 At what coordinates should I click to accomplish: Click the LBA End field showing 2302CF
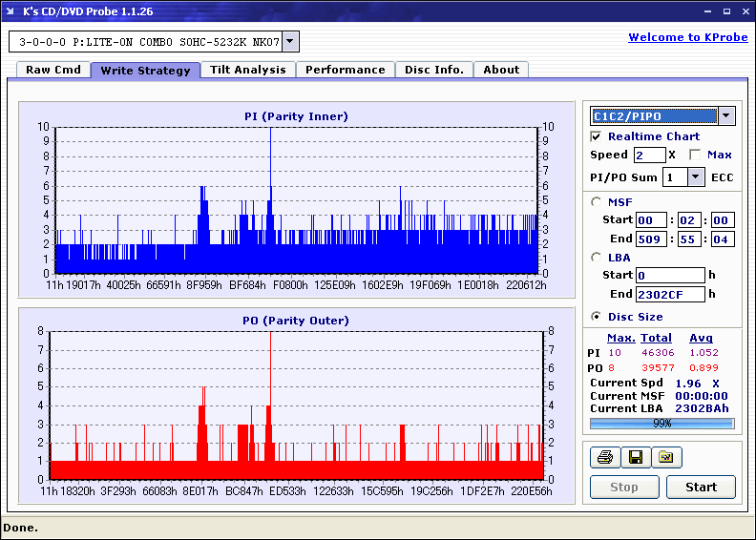[x=669, y=294]
